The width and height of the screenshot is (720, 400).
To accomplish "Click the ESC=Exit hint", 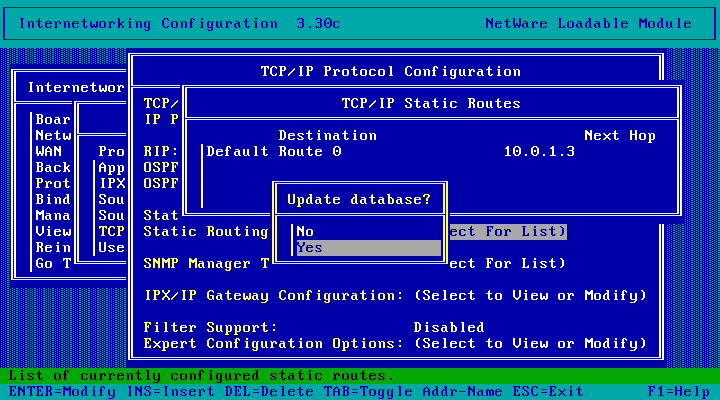I will 548,392.
